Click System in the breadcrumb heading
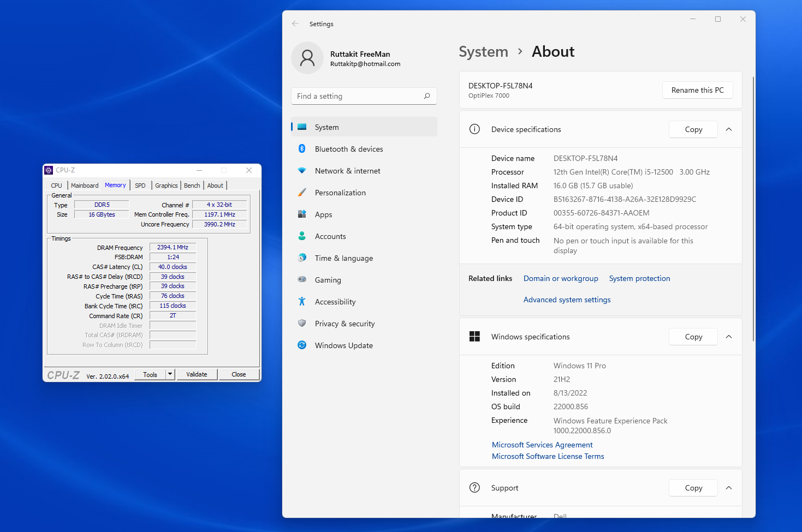The width and height of the screenshot is (802, 532). click(483, 51)
